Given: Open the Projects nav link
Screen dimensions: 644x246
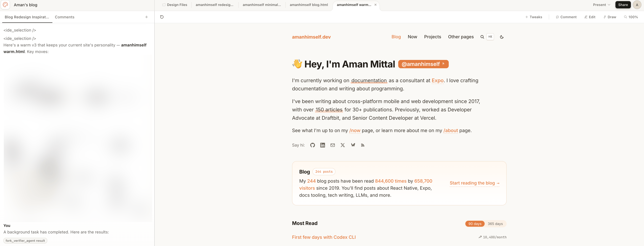Looking at the screenshot, I should [433, 37].
